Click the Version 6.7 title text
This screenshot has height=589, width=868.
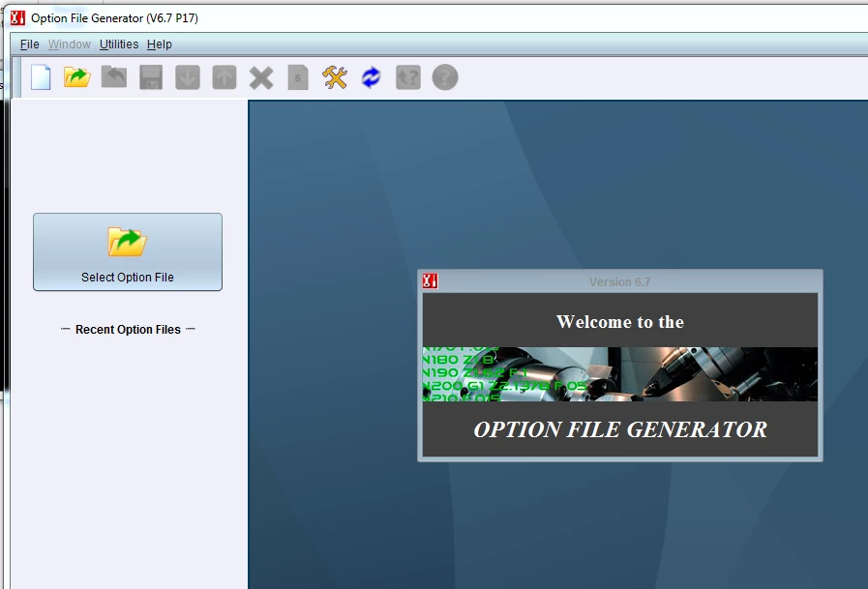tap(620, 282)
